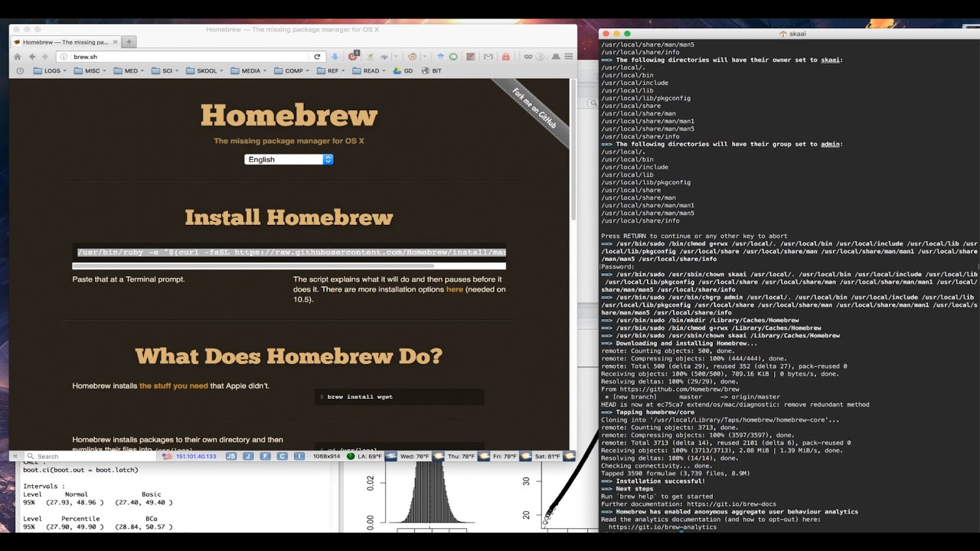Toggle the JS button in status bar

231,456
